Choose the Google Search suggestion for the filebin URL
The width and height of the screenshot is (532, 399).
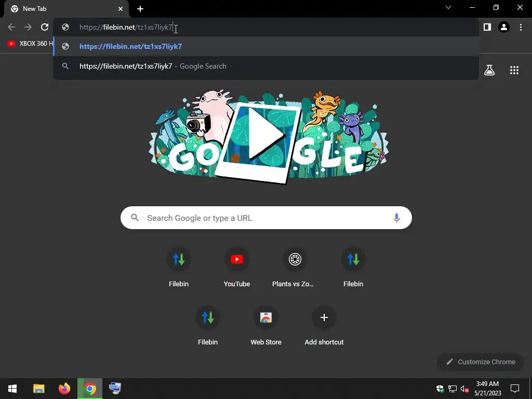tap(266, 66)
